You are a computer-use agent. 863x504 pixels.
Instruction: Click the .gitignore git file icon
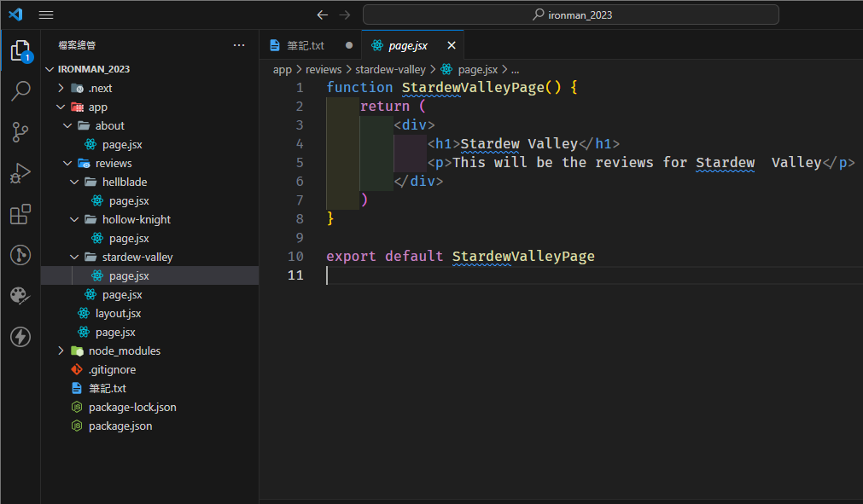tap(77, 369)
